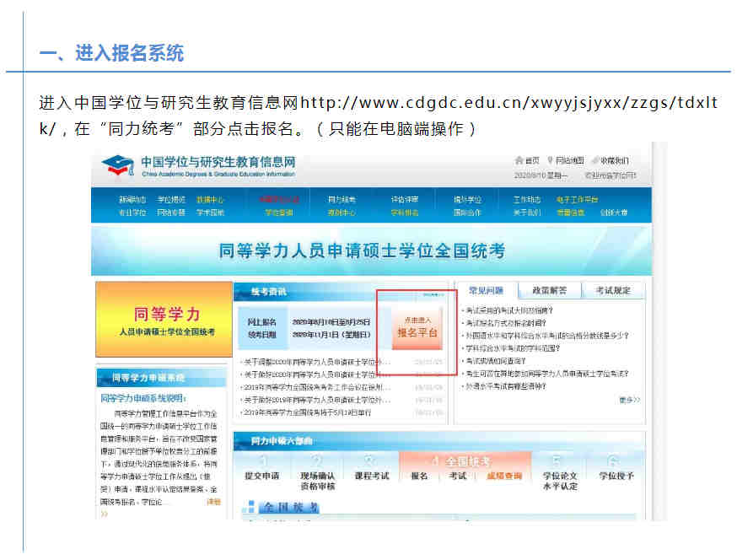Open 同力统考 in the navigation bar
Screen dimensions: 737x560
tap(342, 199)
